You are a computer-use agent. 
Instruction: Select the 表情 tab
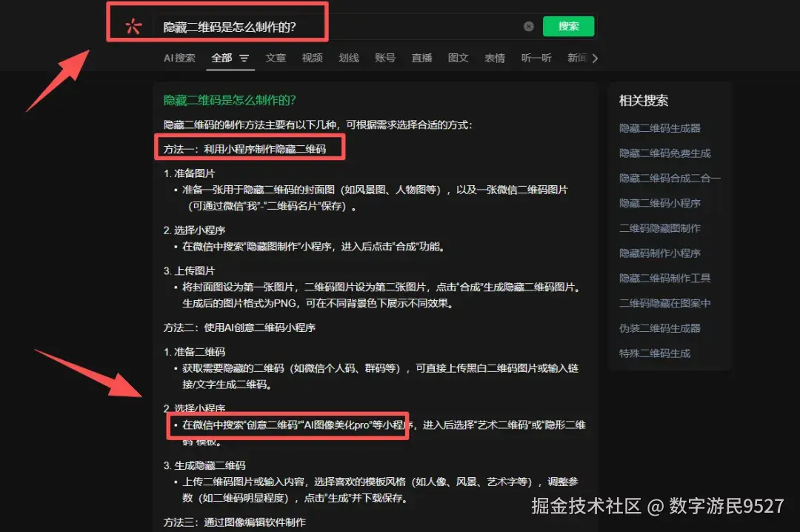tap(494, 57)
